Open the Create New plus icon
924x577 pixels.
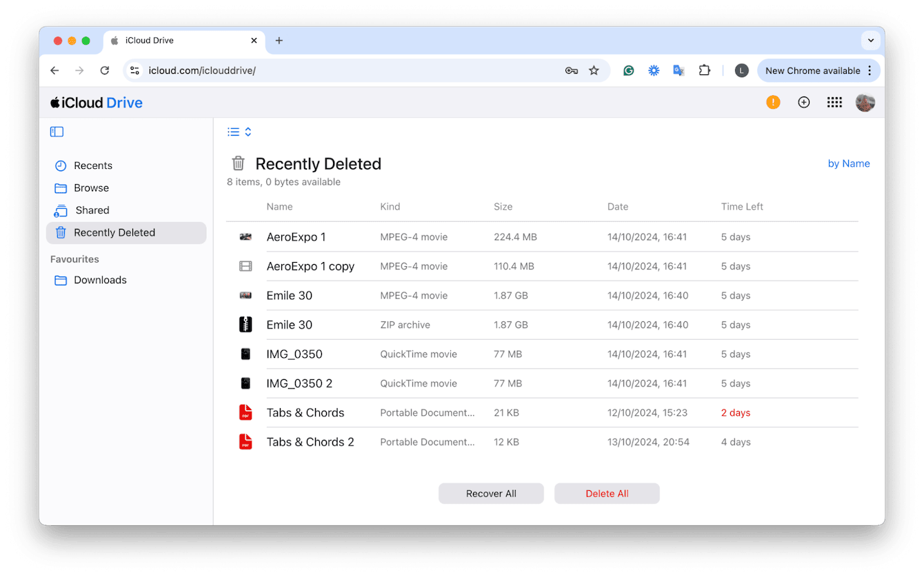[x=804, y=102]
